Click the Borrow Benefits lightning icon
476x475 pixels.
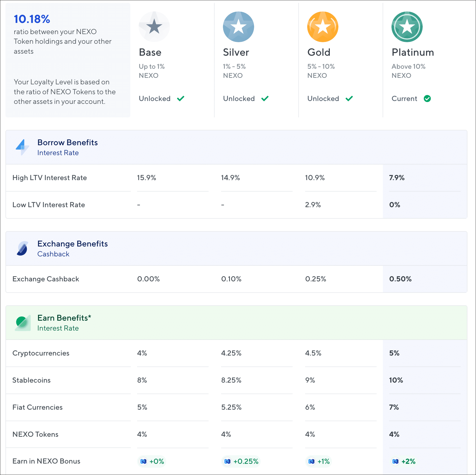pyautogui.click(x=22, y=147)
